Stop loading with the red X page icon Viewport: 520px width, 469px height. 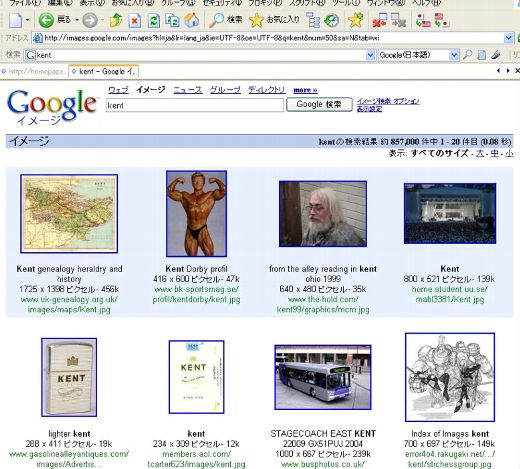[135, 21]
